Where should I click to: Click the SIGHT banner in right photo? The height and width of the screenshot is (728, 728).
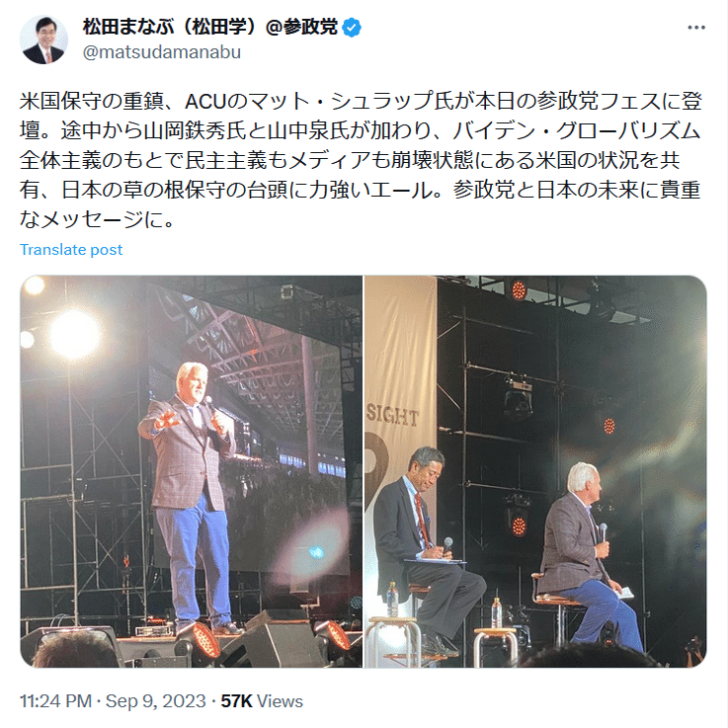[x=392, y=416]
